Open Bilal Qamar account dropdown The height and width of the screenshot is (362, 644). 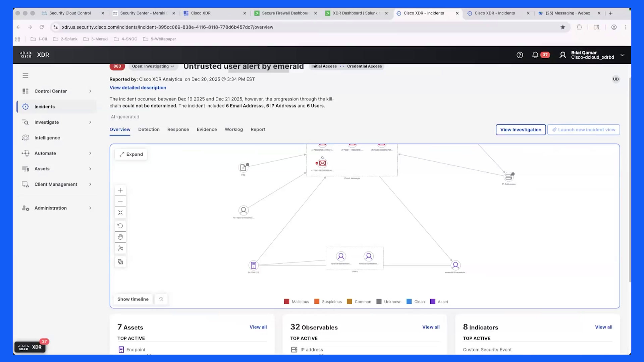click(x=592, y=55)
